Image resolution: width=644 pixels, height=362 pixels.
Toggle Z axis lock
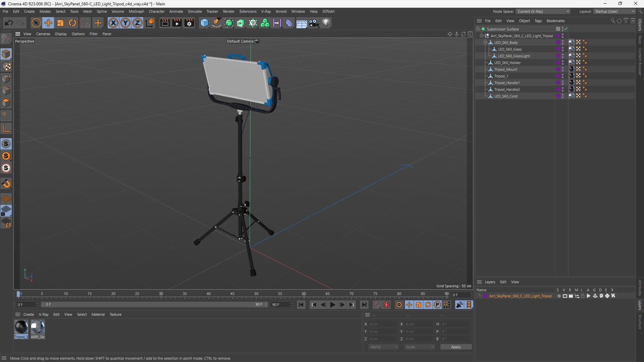click(138, 23)
